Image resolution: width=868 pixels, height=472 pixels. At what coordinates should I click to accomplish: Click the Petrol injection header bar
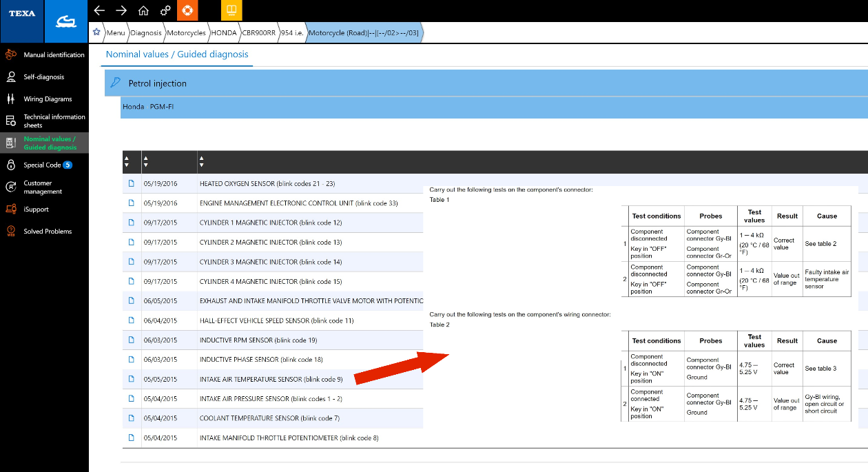(486, 83)
